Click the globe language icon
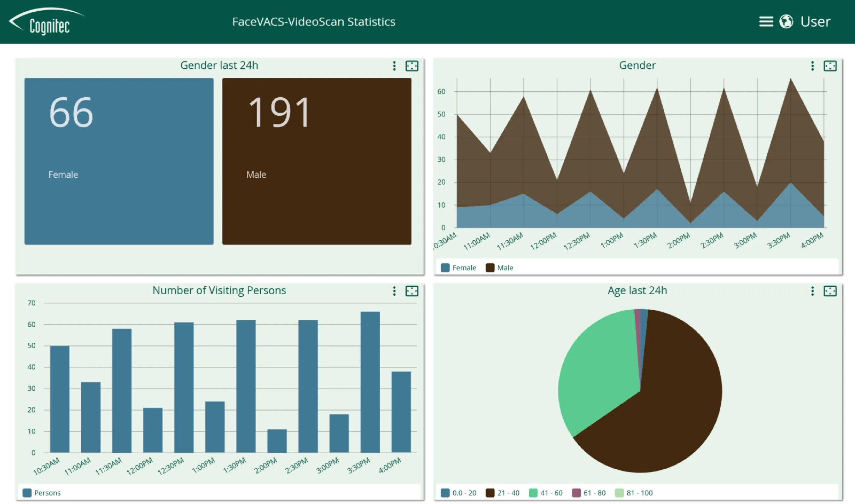Screen dimensions: 855x504 (x=786, y=21)
